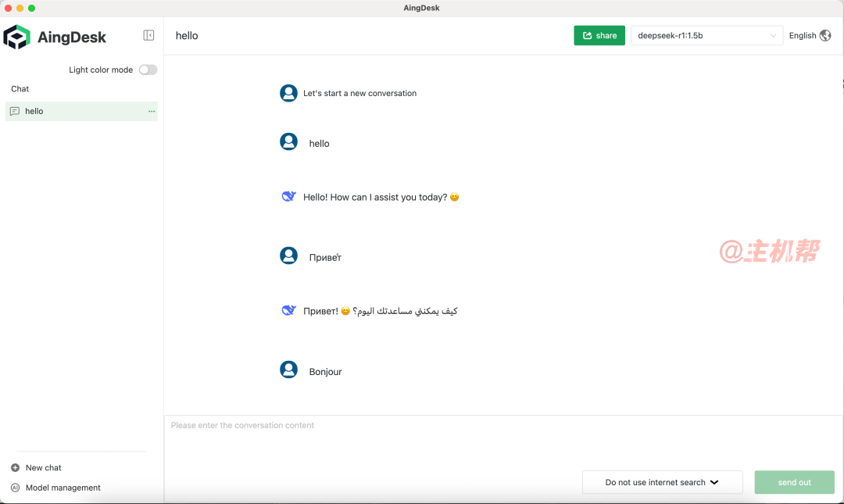Click user avatar next to 'hello' message
Image resolution: width=844 pixels, height=504 pixels.
pos(288,141)
